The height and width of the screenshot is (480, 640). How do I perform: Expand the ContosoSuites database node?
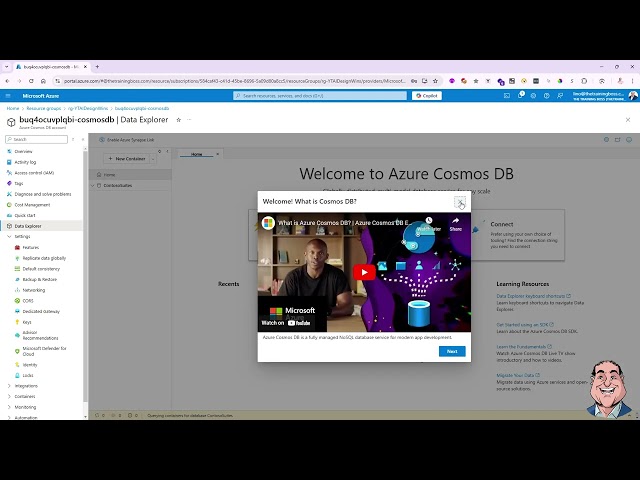click(93, 185)
